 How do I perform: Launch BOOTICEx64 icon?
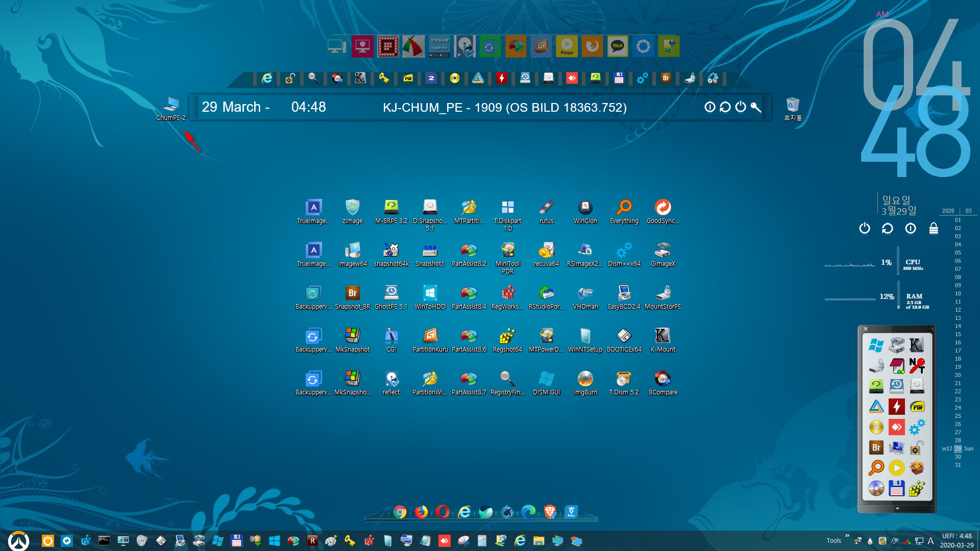[x=624, y=340]
